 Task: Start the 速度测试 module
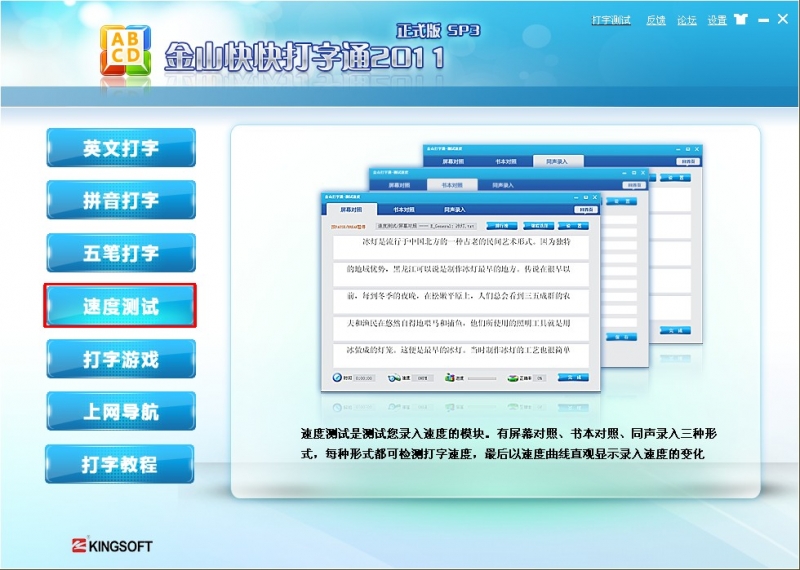pos(120,306)
